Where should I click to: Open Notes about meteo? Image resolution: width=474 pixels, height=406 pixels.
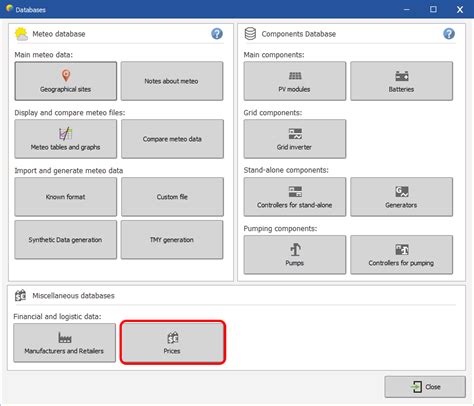pyautogui.click(x=172, y=81)
